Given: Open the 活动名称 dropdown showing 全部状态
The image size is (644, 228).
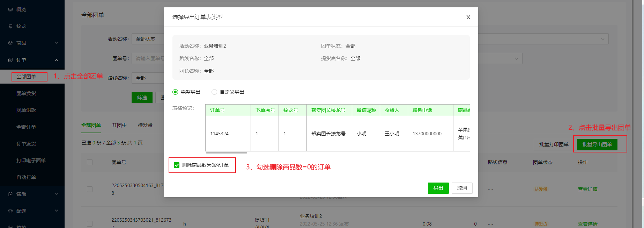Looking at the screenshot, I should 148,39.
